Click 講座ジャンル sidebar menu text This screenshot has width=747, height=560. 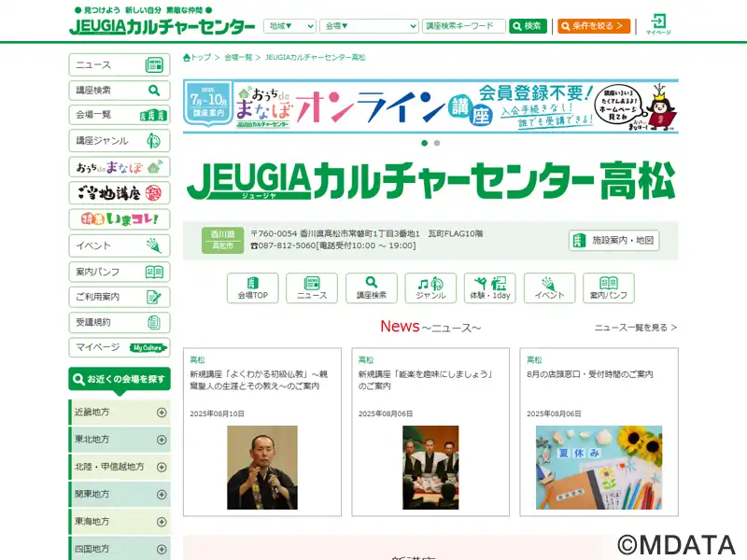[102, 141]
